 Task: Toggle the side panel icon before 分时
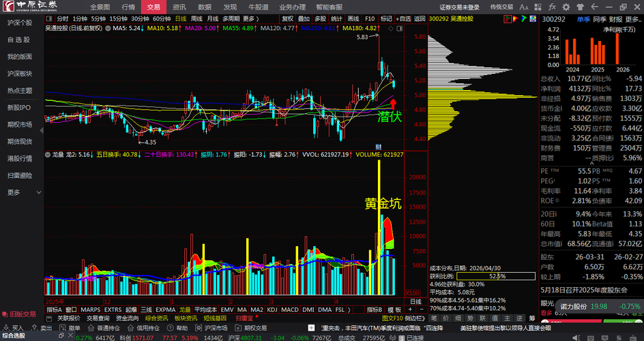[49, 18]
